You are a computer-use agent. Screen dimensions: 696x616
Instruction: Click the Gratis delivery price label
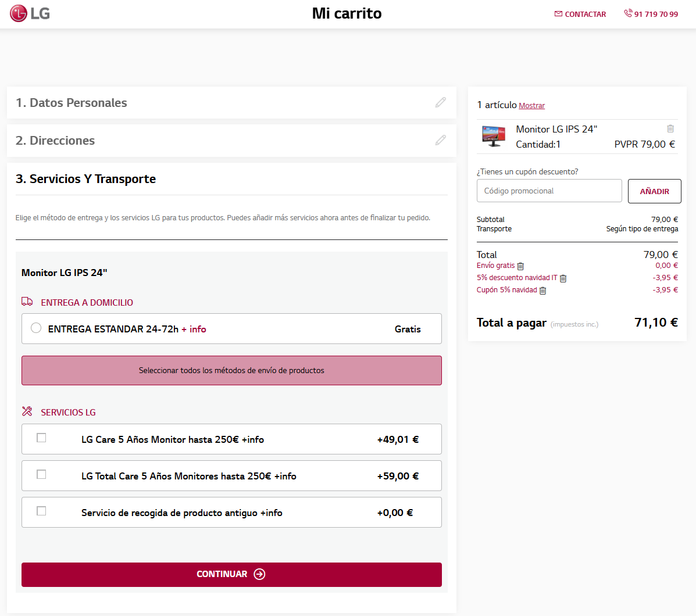tap(408, 329)
